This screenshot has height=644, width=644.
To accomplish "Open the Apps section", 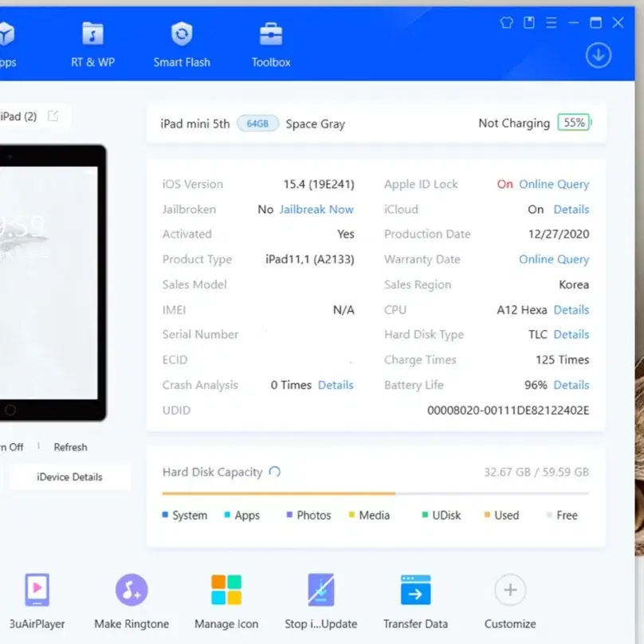I will [x=7, y=45].
